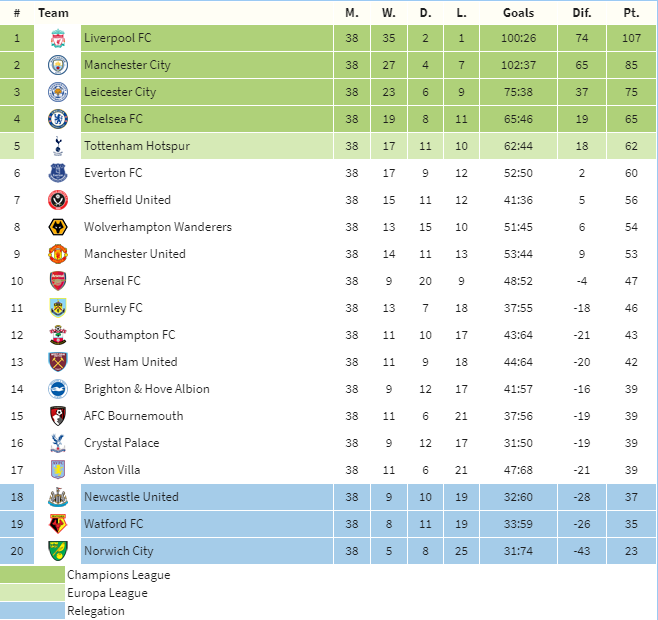Click the Wolverhampton Wanderers wolf logo
The image size is (658, 620).
[x=58, y=227]
